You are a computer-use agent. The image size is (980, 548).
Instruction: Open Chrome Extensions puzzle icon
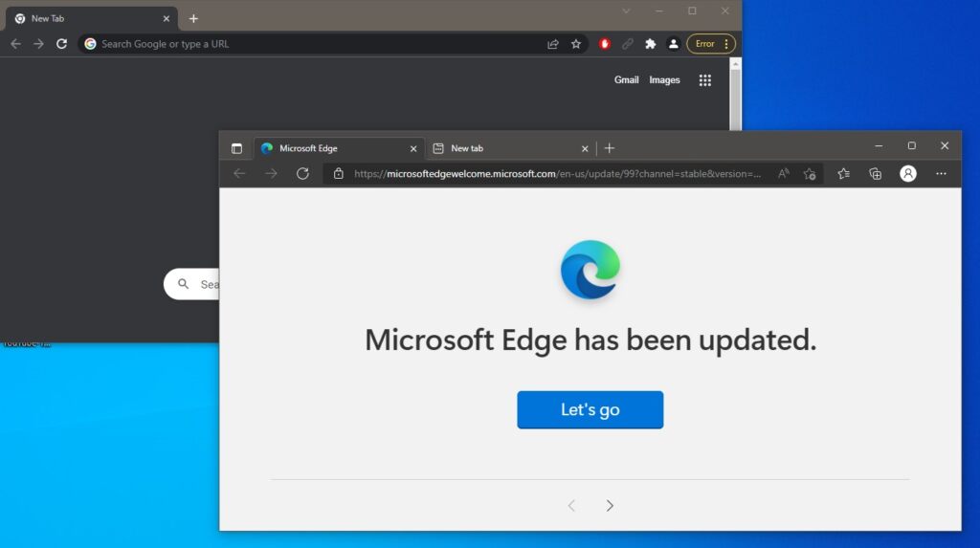[x=651, y=44]
